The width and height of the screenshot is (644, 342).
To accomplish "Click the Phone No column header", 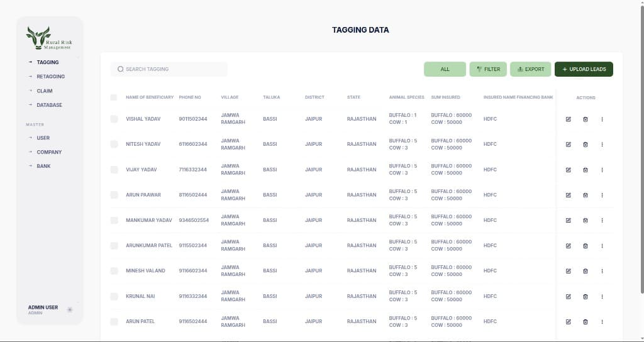I will 190,97.
